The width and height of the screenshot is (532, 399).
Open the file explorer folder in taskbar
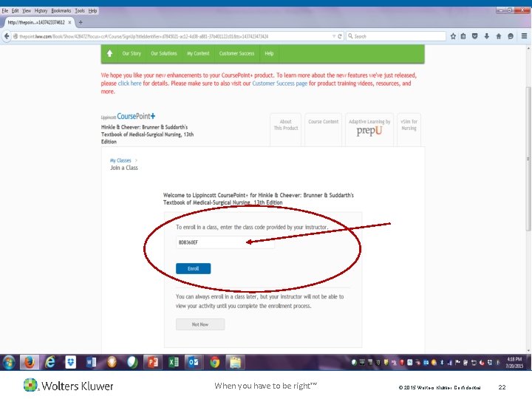[x=235, y=362]
